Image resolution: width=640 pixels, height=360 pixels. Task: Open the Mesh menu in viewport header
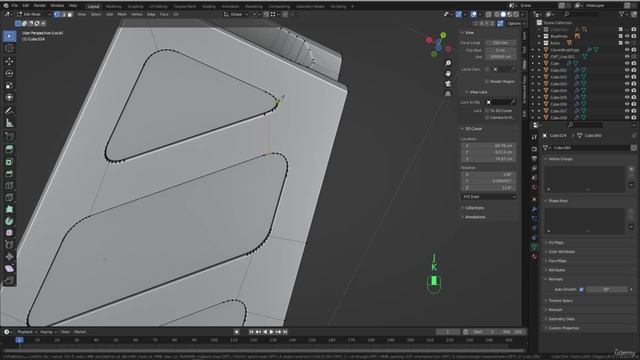click(x=122, y=14)
